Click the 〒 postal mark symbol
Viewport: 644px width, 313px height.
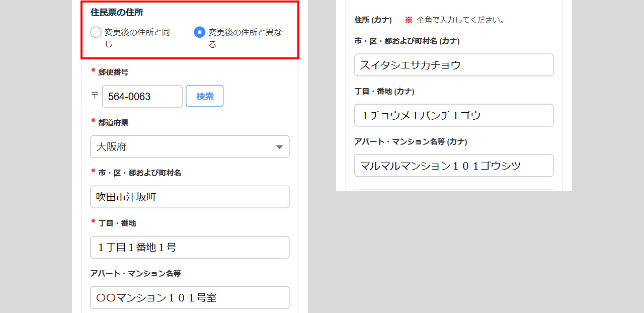pyautogui.click(x=95, y=96)
